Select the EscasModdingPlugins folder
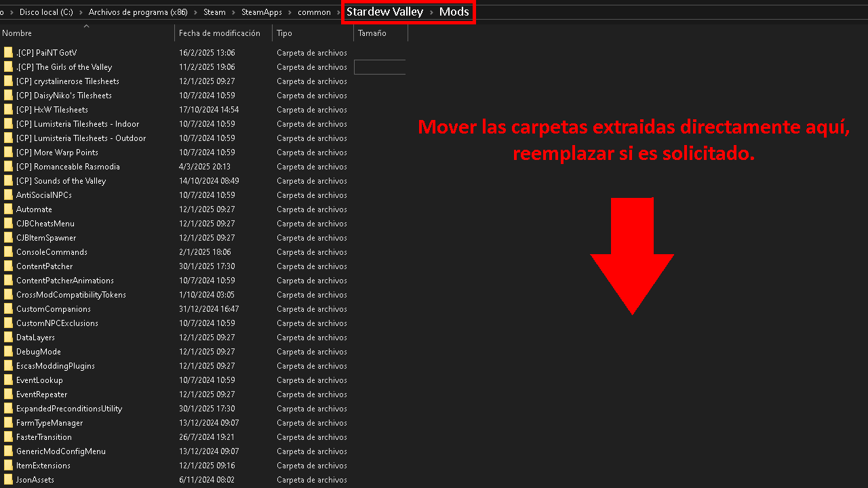Image resolution: width=868 pixels, height=488 pixels. tap(56, 366)
